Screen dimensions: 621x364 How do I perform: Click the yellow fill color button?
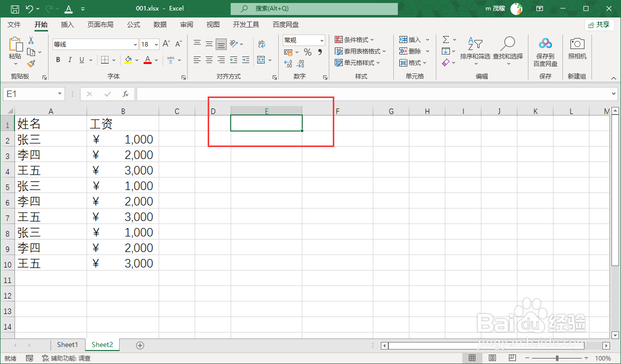click(128, 60)
